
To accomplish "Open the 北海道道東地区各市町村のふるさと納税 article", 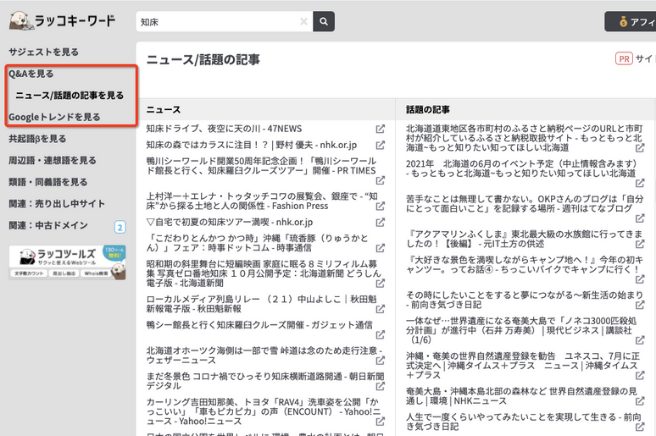I will [x=524, y=138].
